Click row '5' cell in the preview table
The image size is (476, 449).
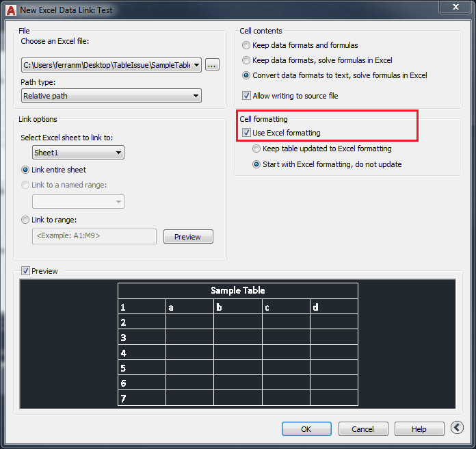pos(142,368)
